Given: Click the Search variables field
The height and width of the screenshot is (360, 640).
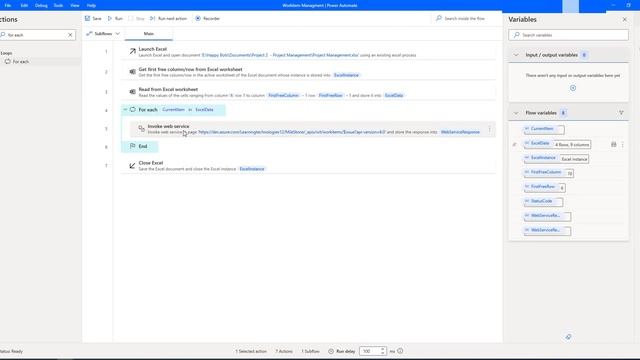Looking at the screenshot, I should pyautogui.click(x=569, y=35).
